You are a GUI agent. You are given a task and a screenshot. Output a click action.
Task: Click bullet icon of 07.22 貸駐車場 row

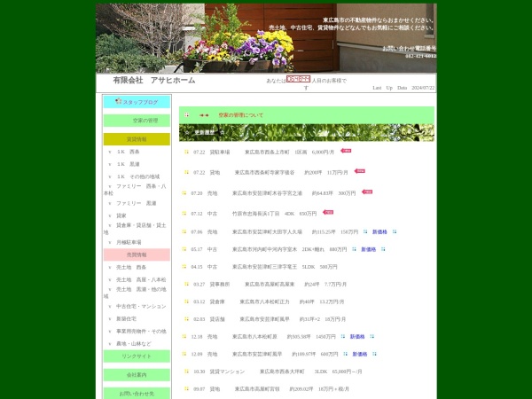click(186, 152)
